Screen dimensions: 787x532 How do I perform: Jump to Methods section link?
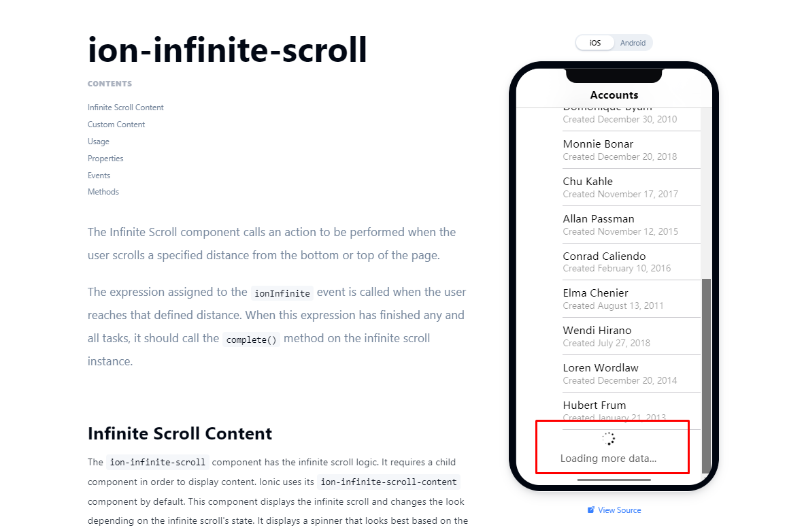click(x=103, y=192)
